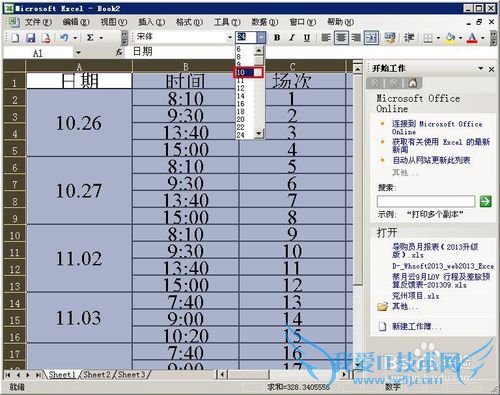The image size is (500, 395).
Task: Open the font name 宋体 dropdown
Action: [230, 38]
